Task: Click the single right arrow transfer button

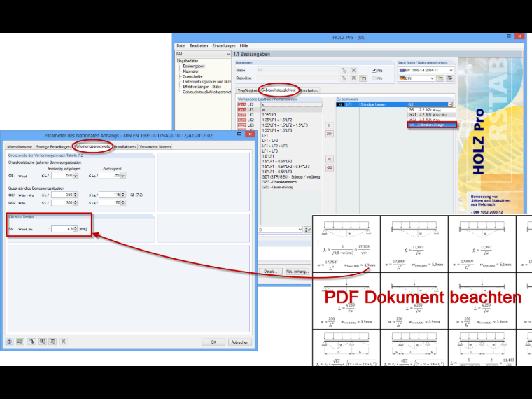Action: click(329, 125)
